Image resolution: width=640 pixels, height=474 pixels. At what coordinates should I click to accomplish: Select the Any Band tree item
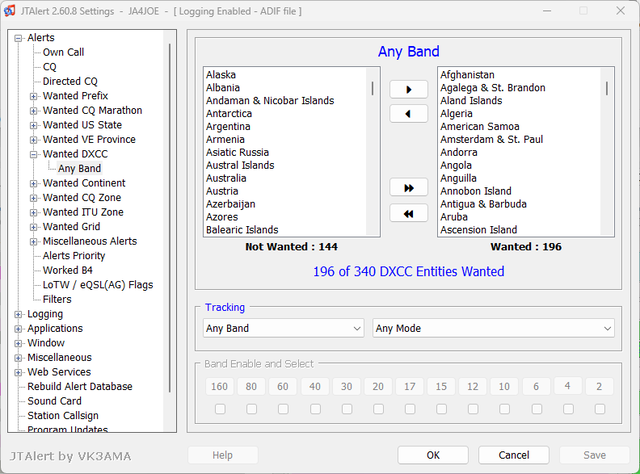[x=79, y=169]
